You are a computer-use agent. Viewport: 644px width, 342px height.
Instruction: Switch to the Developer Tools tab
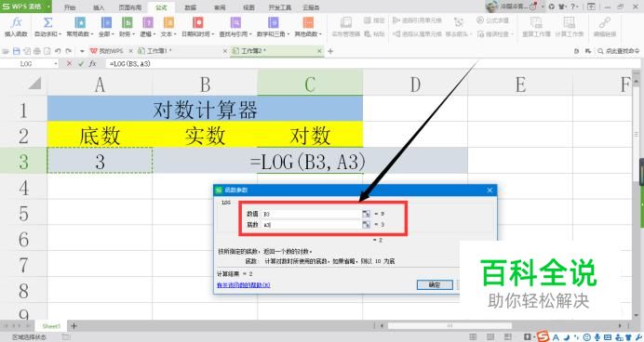(280, 7)
